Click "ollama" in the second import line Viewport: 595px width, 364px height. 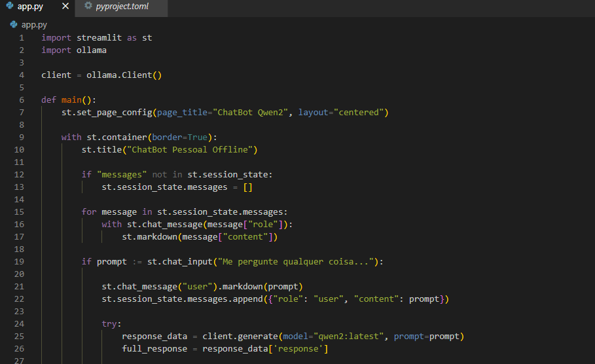[92, 50]
